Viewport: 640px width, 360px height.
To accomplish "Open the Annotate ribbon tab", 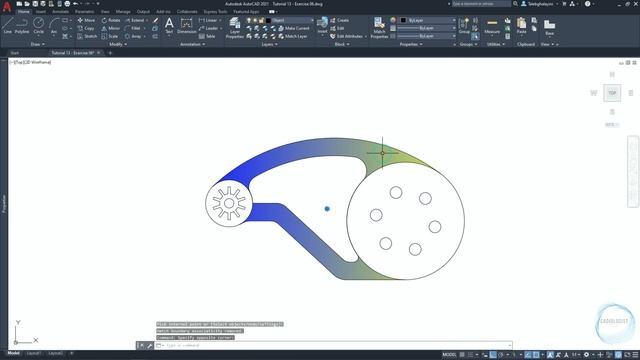I will click(60, 12).
